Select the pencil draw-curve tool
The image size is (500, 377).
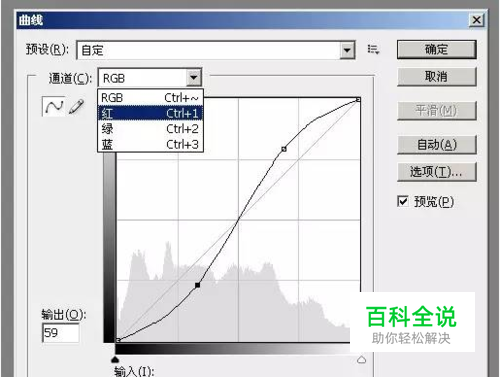point(76,107)
